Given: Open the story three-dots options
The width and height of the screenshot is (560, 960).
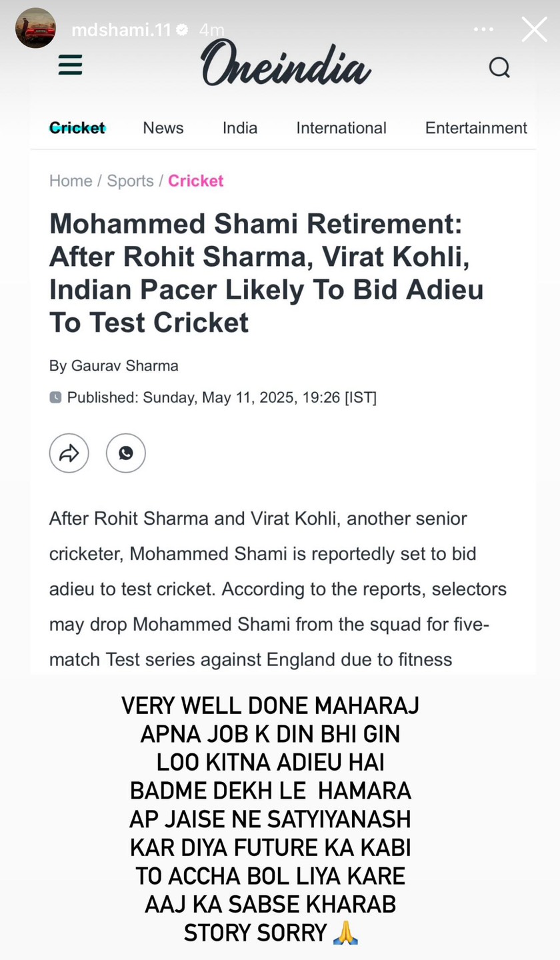Looking at the screenshot, I should [483, 29].
